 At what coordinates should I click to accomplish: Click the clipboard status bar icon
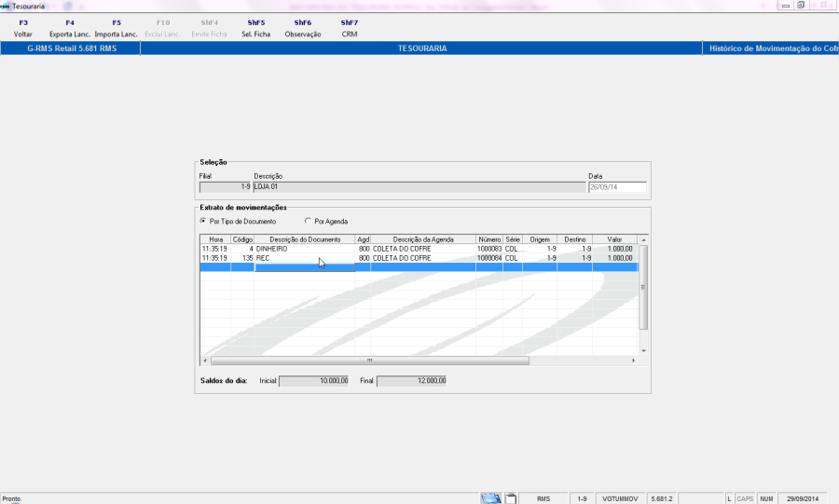(x=511, y=498)
